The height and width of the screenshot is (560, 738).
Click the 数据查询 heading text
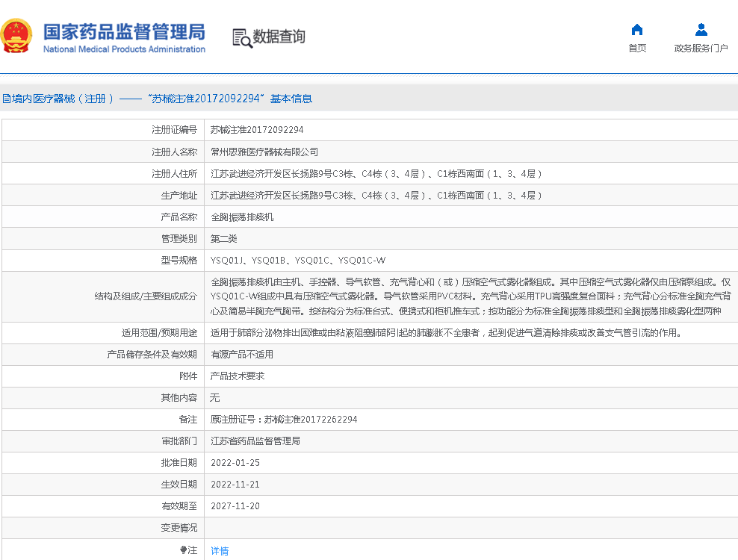(x=279, y=37)
